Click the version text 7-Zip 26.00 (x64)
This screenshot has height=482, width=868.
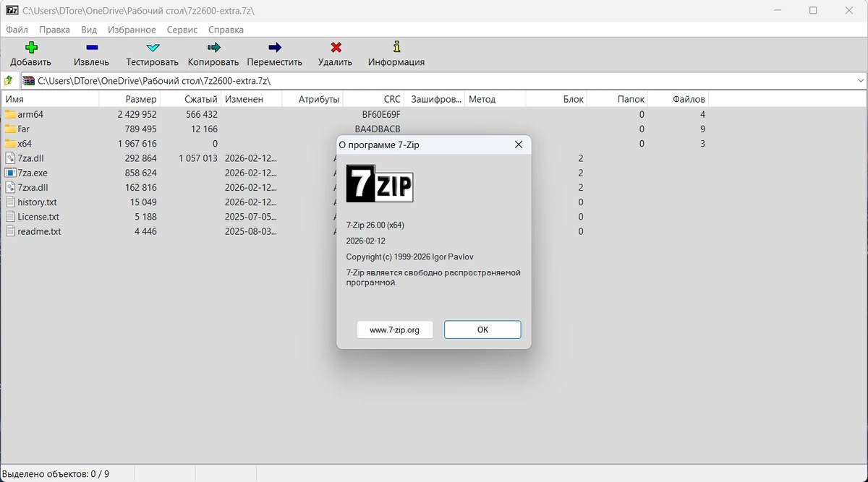tap(375, 225)
